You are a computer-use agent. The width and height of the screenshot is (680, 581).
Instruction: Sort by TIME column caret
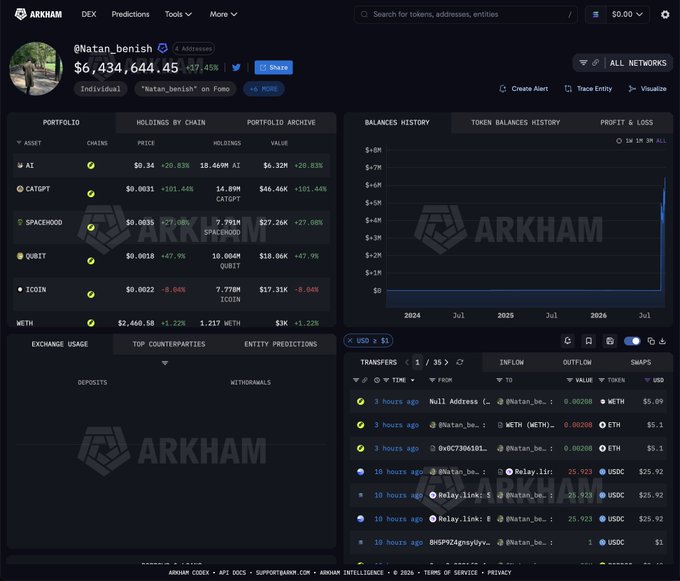412,380
